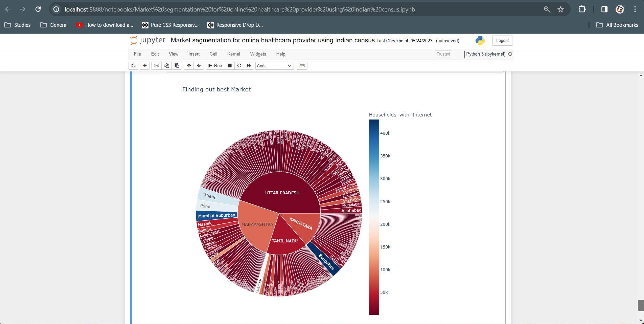
Task: Click the Trusted notebook indicator
Action: [443, 54]
